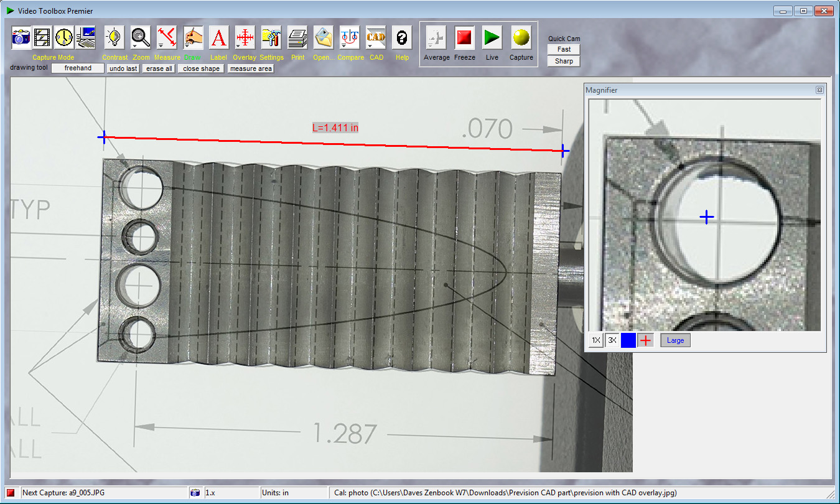Switch to the film strip video capture mode
This screenshot has height=504, width=840.
(x=42, y=38)
